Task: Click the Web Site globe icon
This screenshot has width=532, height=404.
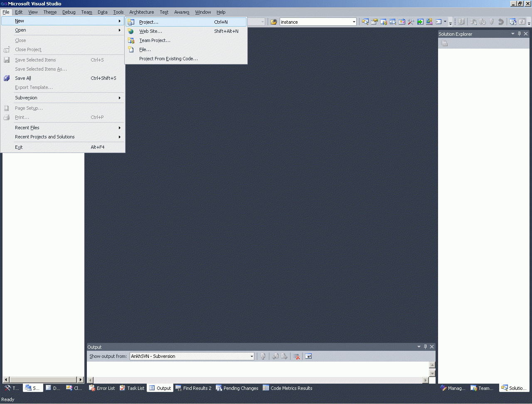Action: (131, 31)
